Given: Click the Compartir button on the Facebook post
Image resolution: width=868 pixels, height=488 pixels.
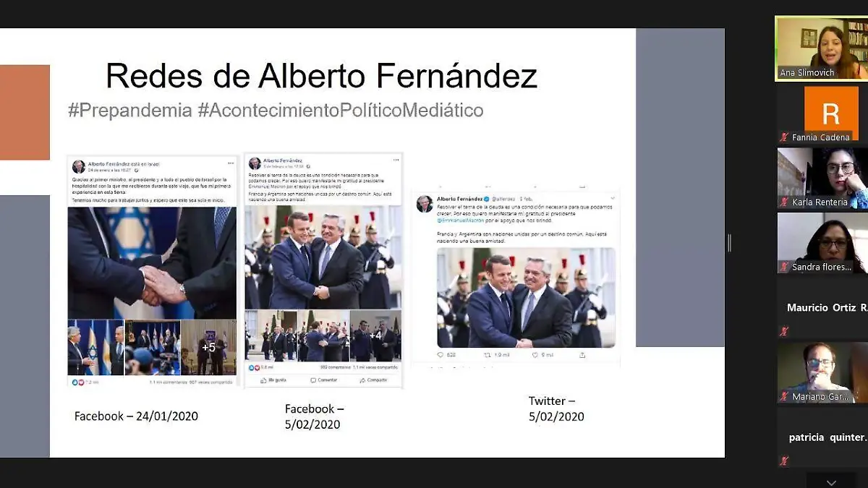Looking at the screenshot, I should point(373,380).
